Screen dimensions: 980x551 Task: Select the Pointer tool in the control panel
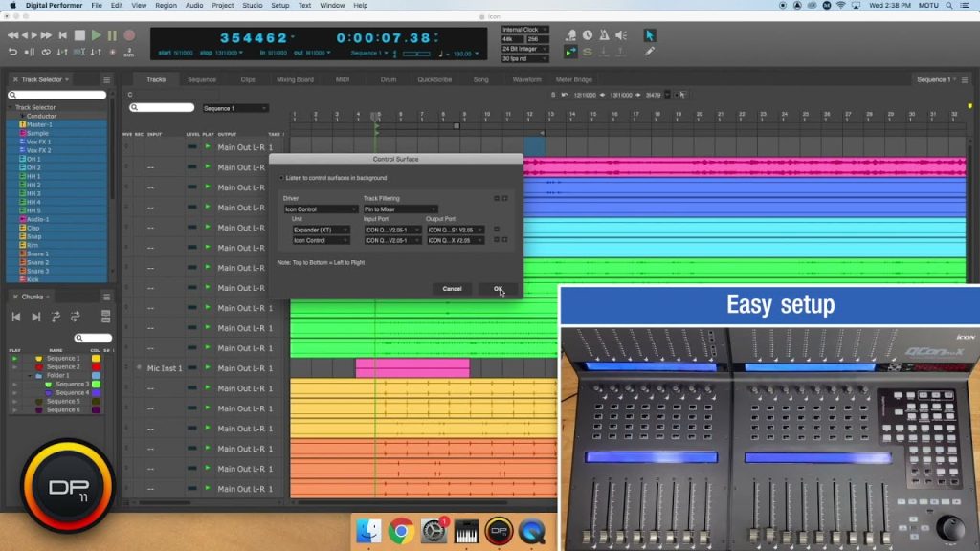(650, 35)
